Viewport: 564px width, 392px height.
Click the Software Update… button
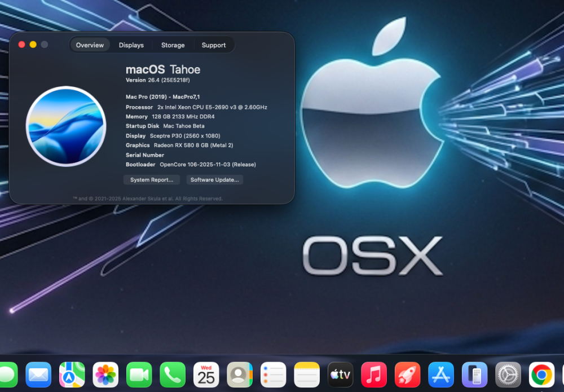point(215,180)
